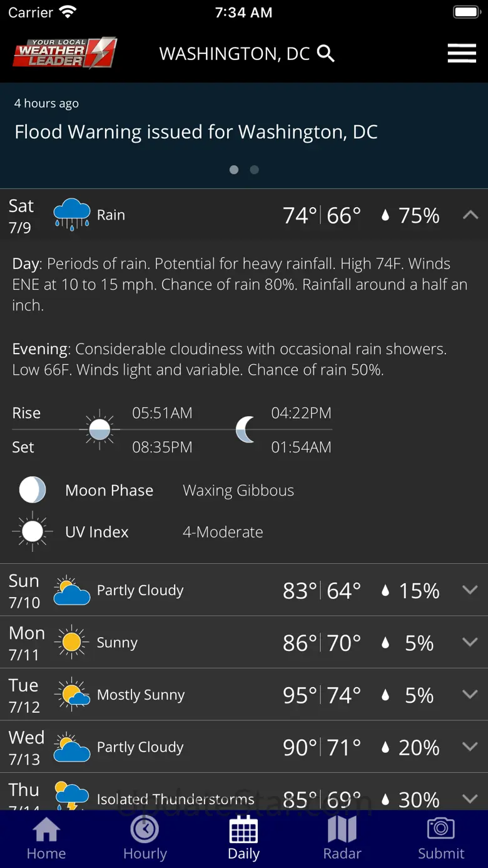
Task: Open the Radar map tab
Action: (x=342, y=839)
